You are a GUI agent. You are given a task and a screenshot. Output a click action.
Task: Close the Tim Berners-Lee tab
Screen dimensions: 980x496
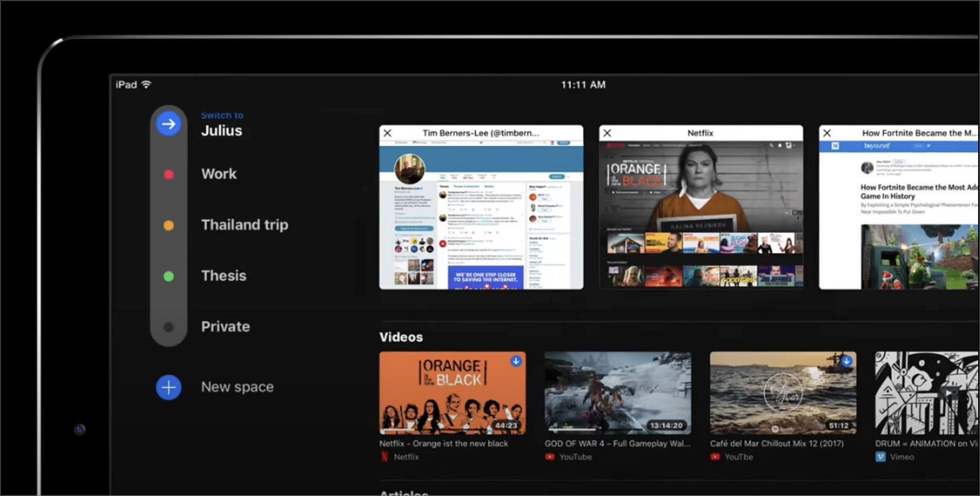pyautogui.click(x=387, y=133)
